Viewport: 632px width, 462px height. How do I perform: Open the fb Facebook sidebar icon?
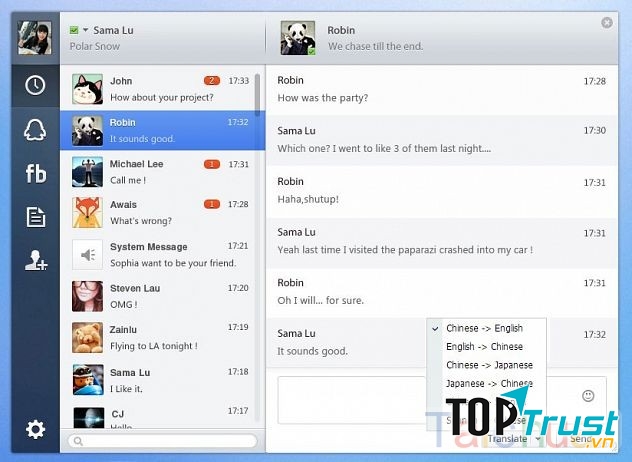click(x=35, y=174)
